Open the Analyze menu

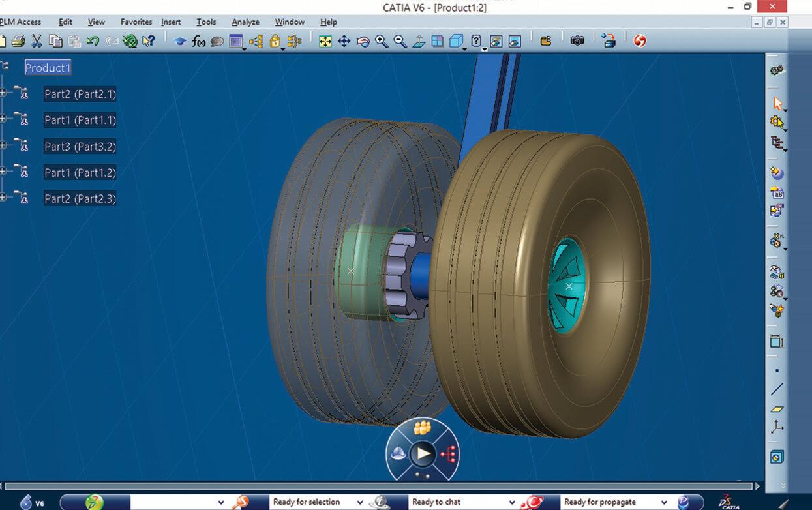click(245, 22)
